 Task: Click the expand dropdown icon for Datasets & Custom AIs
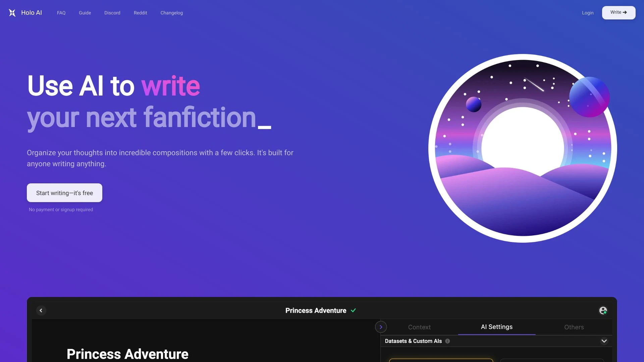[x=604, y=341]
